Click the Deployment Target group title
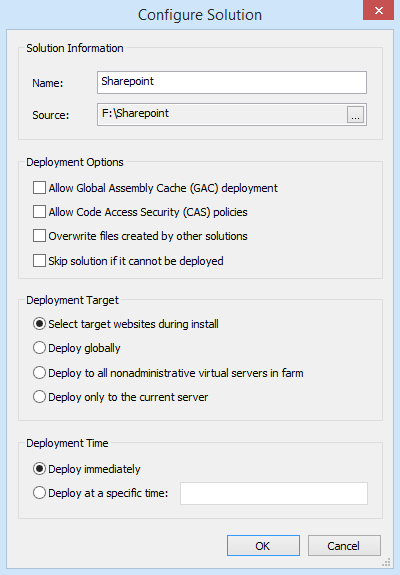 click(73, 300)
